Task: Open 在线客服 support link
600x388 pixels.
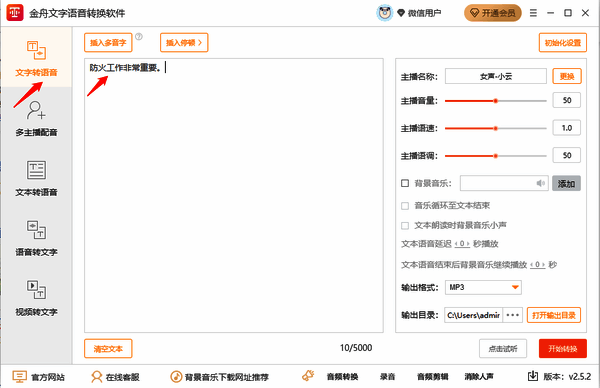Action: coord(115,377)
